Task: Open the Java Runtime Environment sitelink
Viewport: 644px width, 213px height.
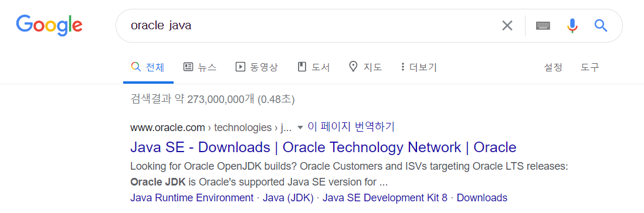Action: [x=192, y=198]
